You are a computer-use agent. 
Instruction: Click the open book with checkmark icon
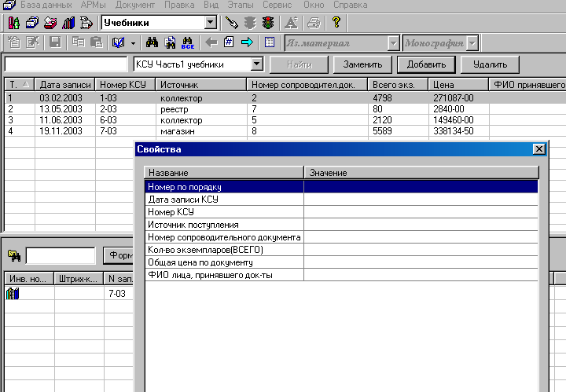point(119,42)
